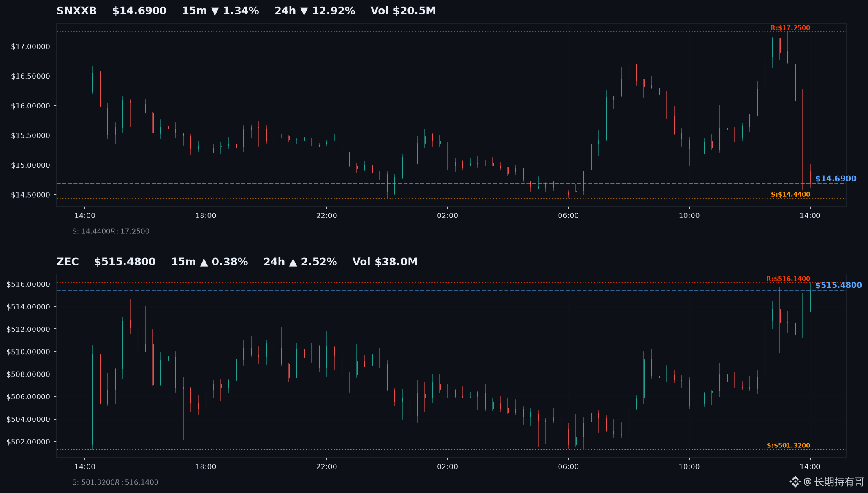868x493 pixels.
Task: Click SNXXB footer S: 14.4400 R: 17.2500
Action: pos(111,231)
